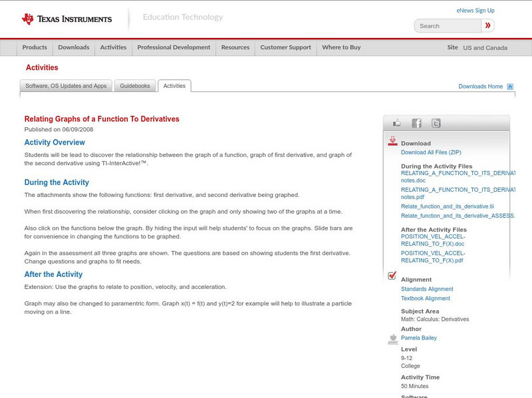Click inside the Search field

coord(448,26)
